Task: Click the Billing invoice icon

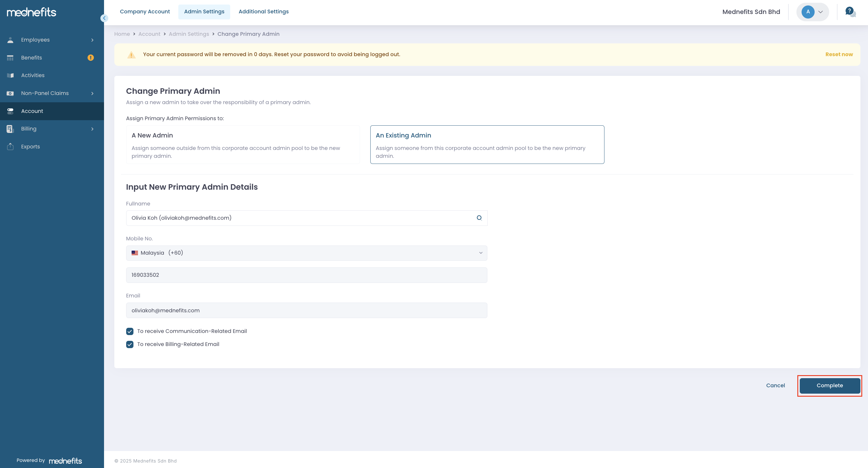Action: pos(10,129)
